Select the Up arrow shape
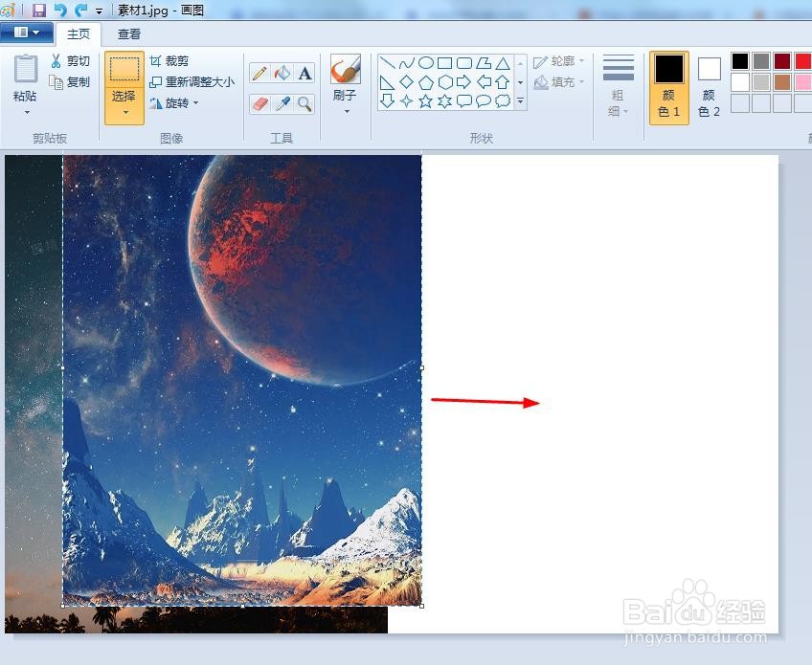Viewport: 812px width, 665px height. (503, 82)
